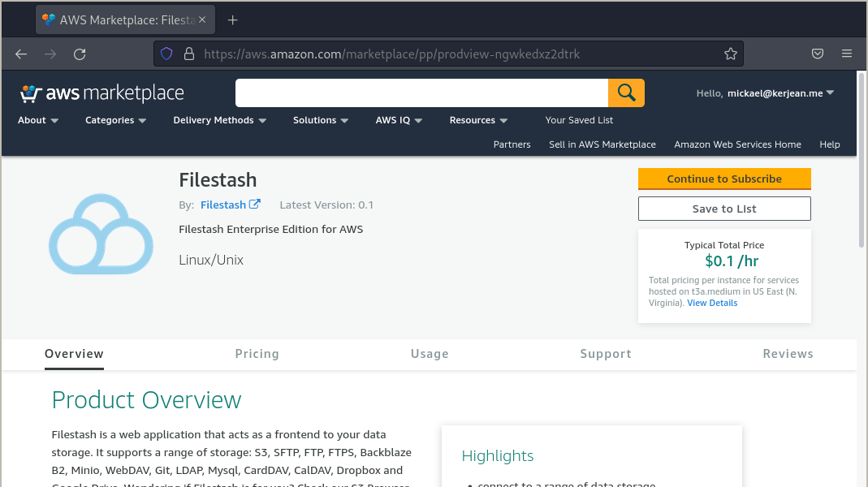Open the Firefox hamburger menu
The width and height of the screenshot is (868, 487).
point(847,54)
